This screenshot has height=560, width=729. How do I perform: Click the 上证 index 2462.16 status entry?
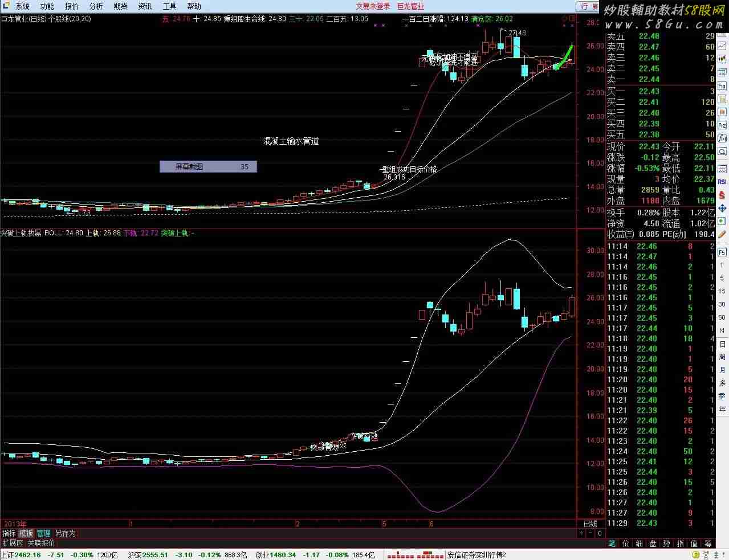59,555
